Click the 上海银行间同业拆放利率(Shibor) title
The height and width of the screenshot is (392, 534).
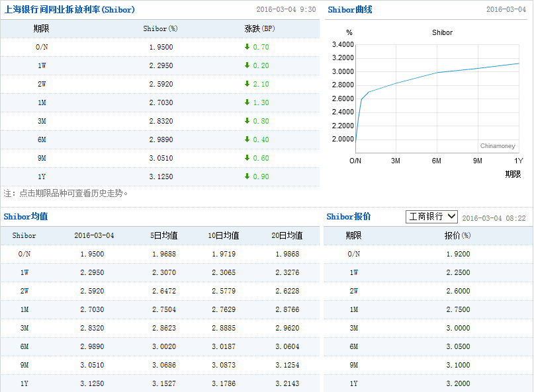(x=69, y=10)
